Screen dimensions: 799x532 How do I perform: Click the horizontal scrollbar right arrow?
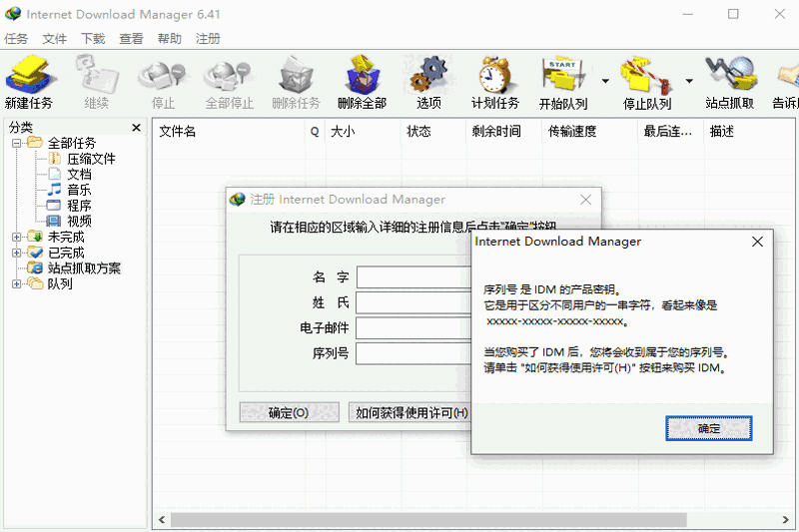785,520
